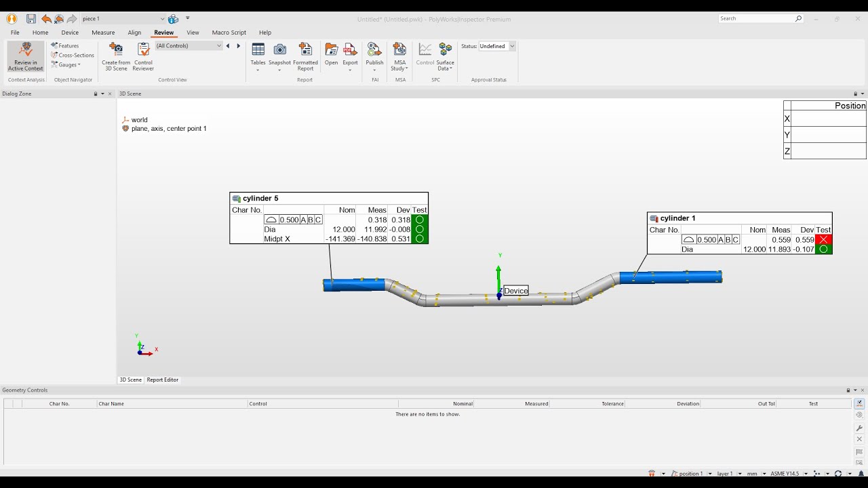Expand the Publish dropdown

click(x=374, y=70)
